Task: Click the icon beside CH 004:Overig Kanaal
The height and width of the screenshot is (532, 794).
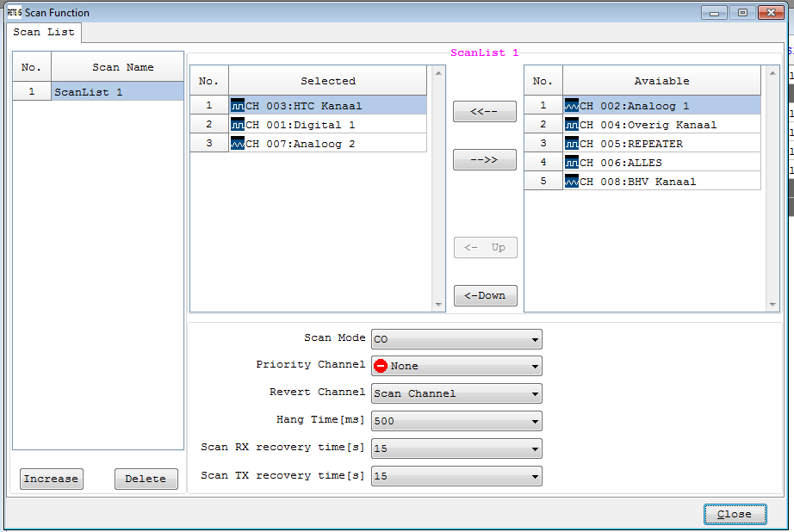Action: point(572,125)
